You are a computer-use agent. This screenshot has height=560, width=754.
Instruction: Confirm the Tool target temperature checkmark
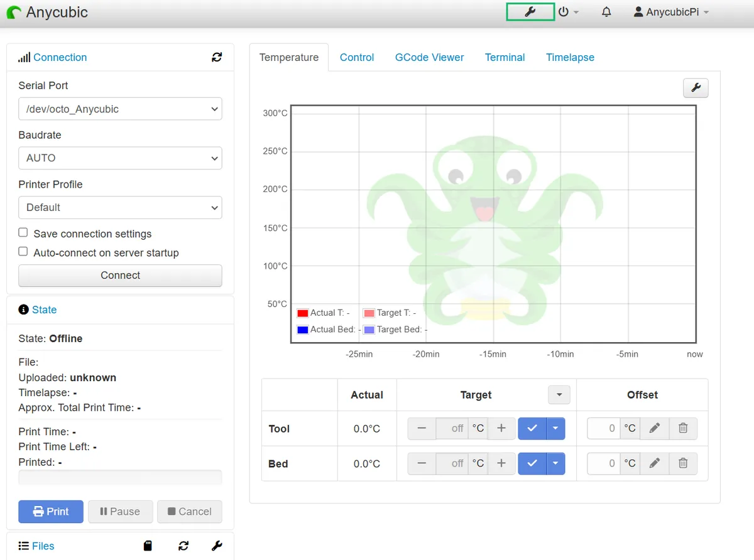coord(532,429)
